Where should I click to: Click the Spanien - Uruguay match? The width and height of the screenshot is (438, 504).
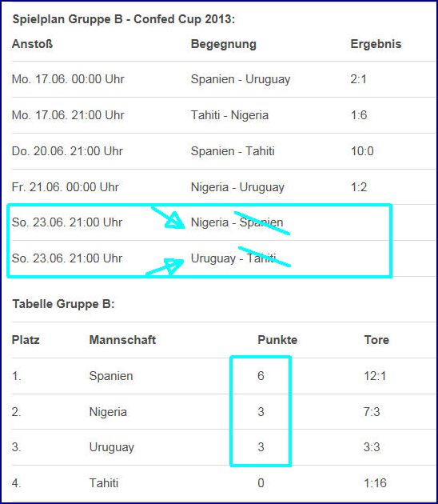(241, 79)
